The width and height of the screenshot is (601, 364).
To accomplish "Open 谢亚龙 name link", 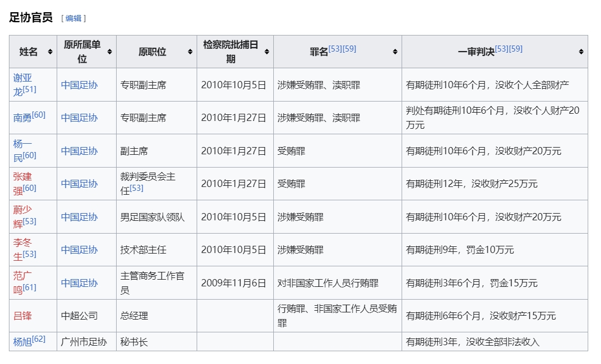I will click(x=22, y=78).
